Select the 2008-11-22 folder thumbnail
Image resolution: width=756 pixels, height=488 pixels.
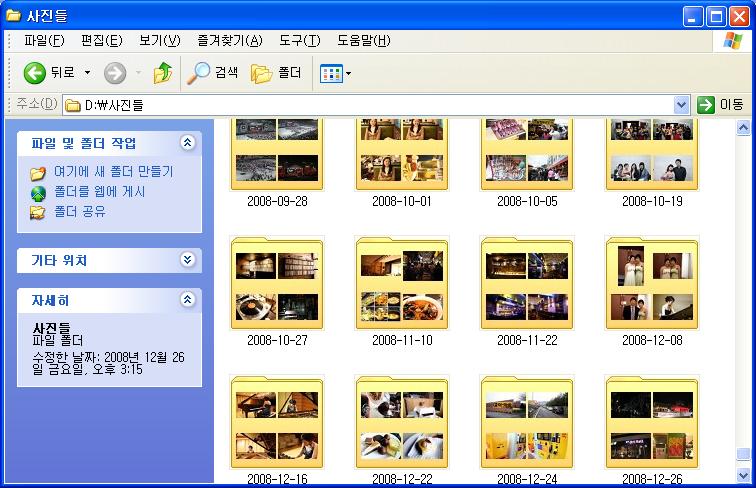coord(527,283)
